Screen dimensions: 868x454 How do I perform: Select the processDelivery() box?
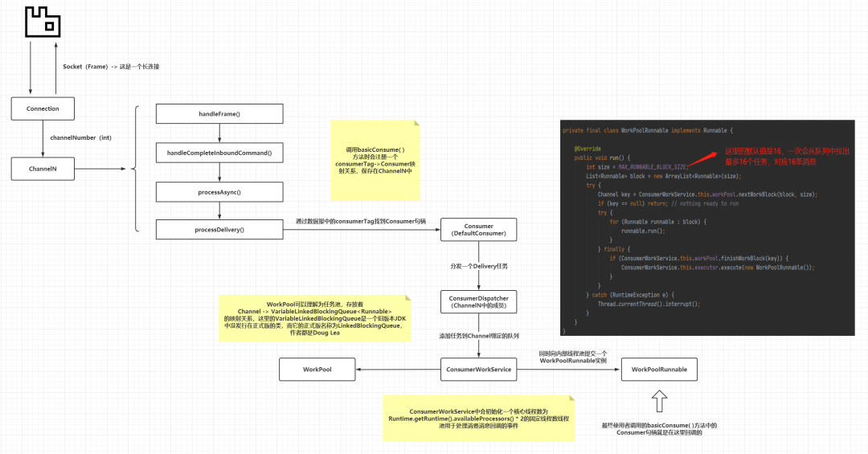219,230
